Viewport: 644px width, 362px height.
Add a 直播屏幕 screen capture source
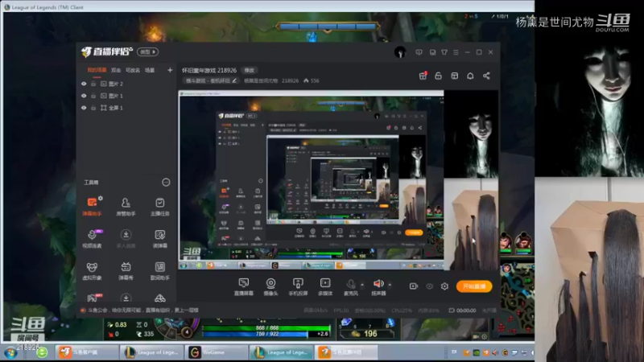click(244, 286)
